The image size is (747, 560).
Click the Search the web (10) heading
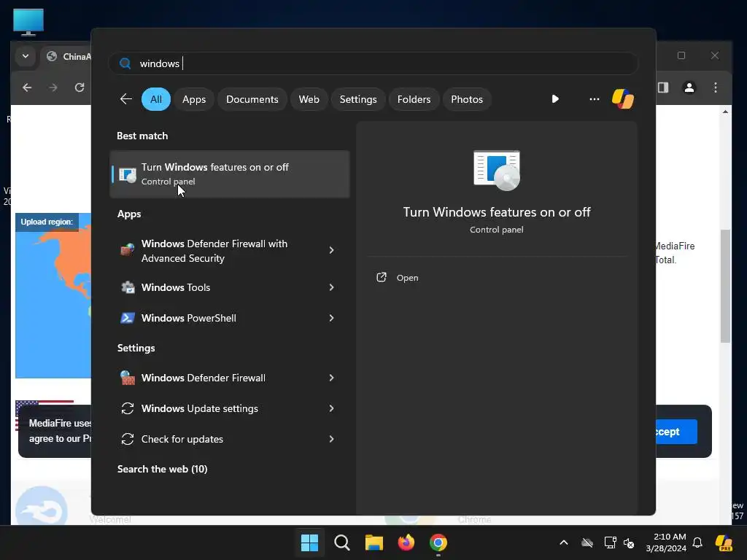(x=163, y=469)
